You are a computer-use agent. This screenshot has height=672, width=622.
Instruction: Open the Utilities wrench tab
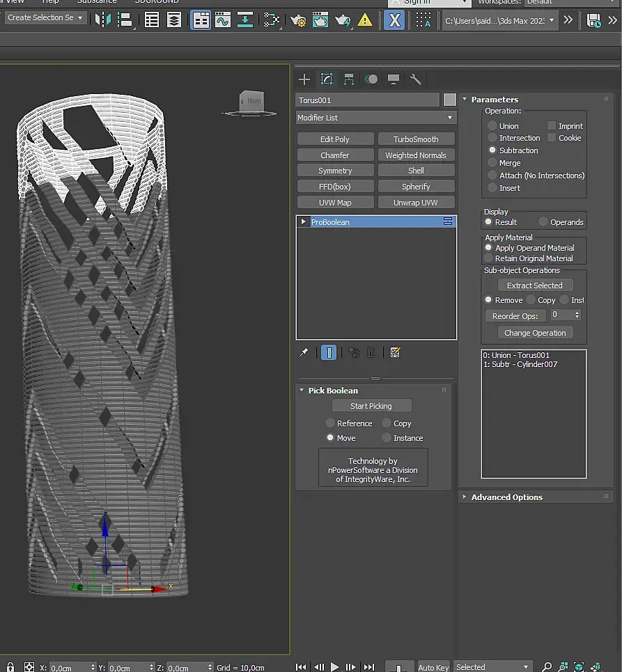click(416, 79)
